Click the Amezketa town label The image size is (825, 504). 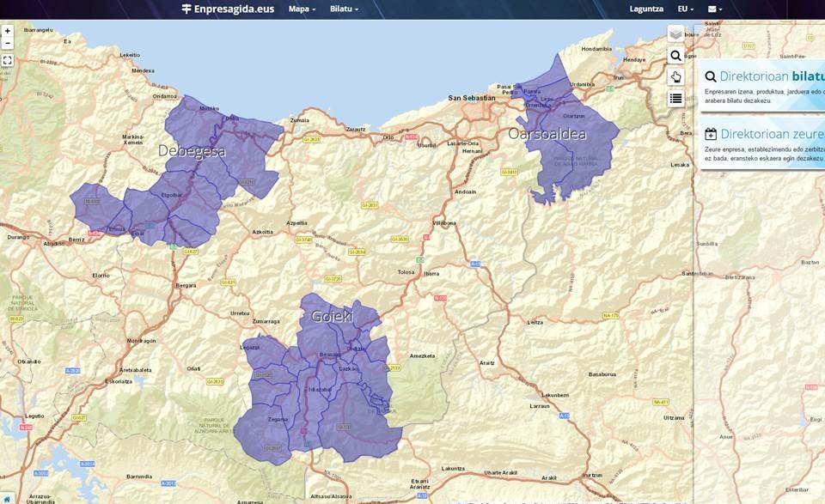coord(422,355)
